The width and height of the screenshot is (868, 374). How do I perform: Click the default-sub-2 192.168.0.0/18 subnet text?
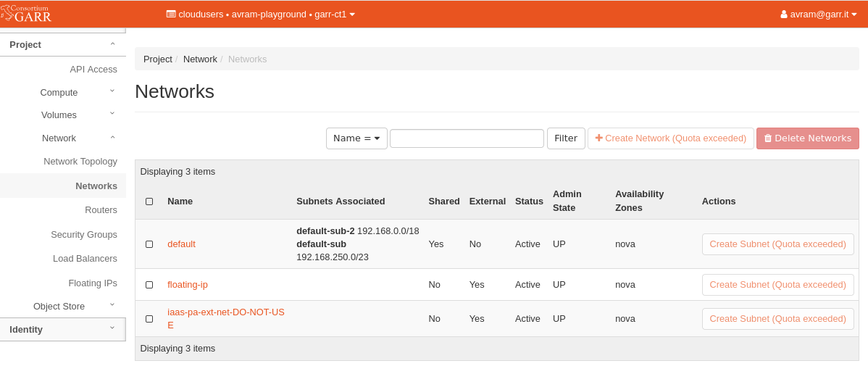pos(358,230)
